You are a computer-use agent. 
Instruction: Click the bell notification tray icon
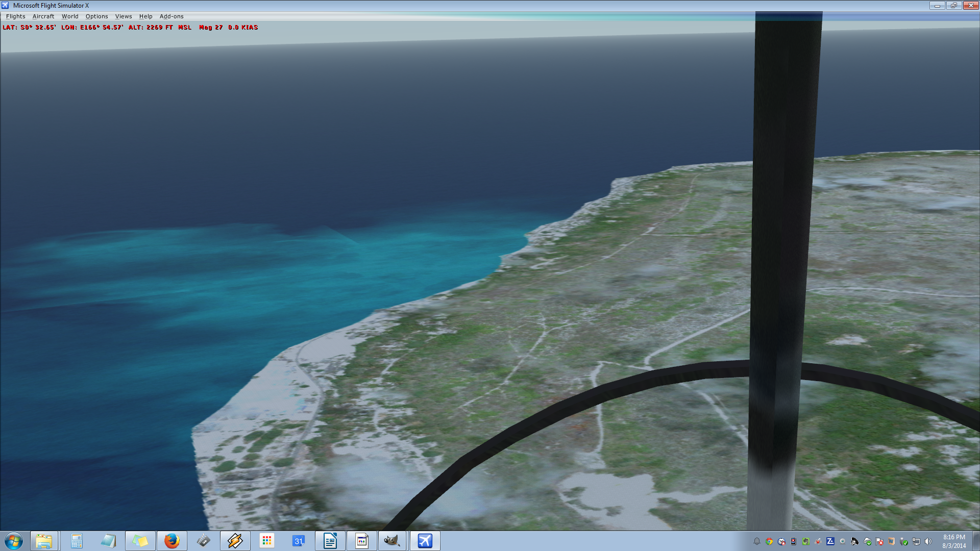(x=757, y=541)
